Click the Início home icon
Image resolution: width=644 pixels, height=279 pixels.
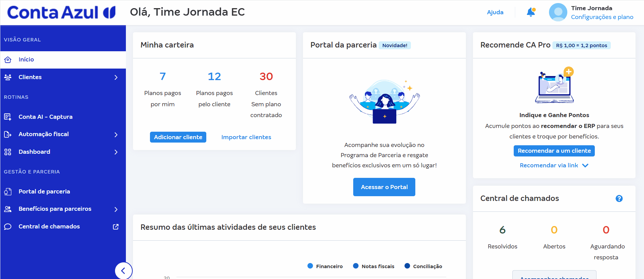8,60
